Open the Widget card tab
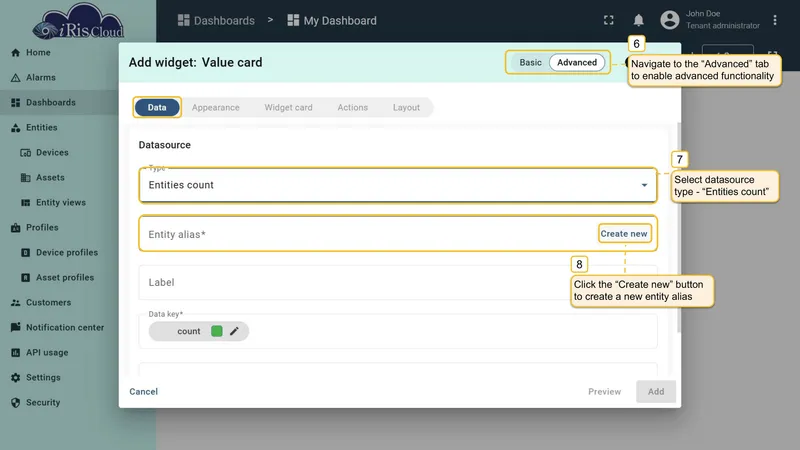The image size is (800, 450). pos(288,108)
